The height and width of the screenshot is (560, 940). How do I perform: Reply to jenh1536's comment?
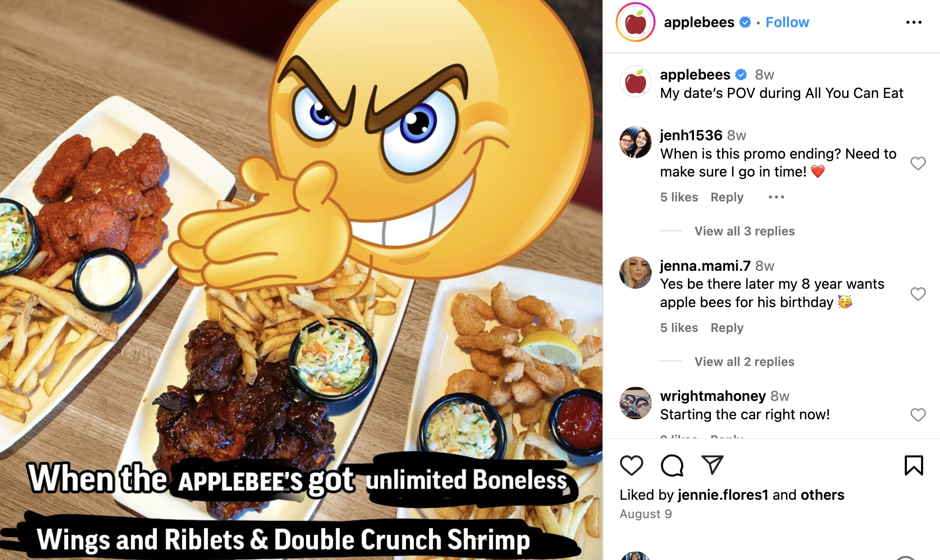click(x=727, y=197)
